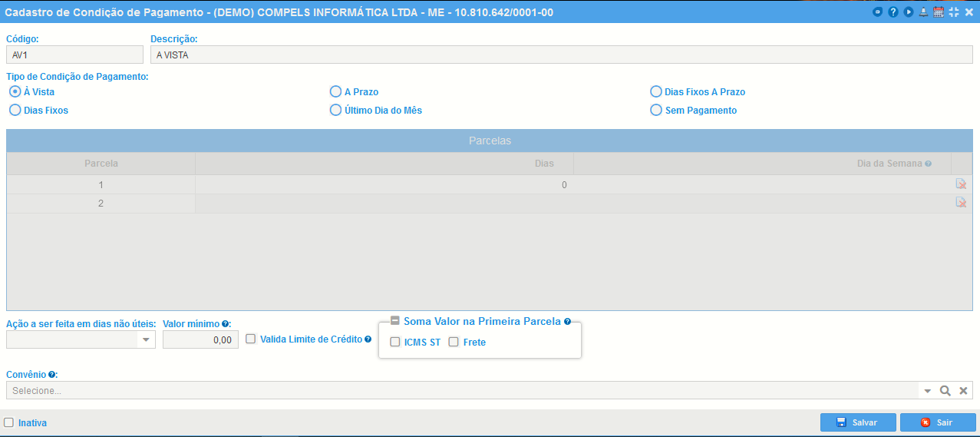
Task: Click the Descrição input field
Action: point(562,55)
